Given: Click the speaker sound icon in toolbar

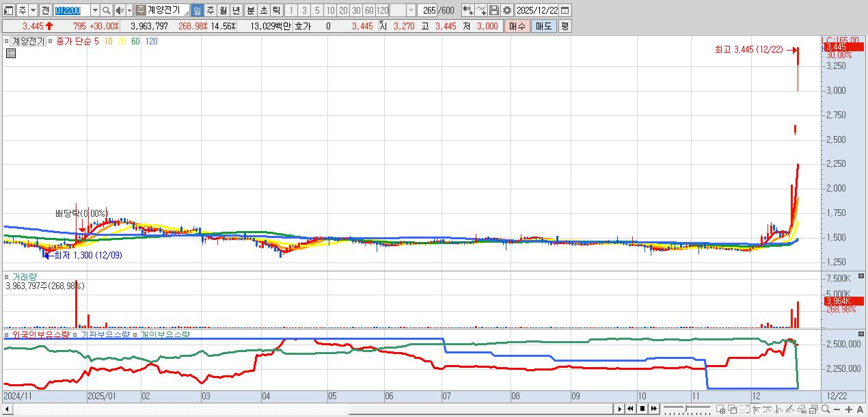Looking at the screenshot, I should tap(120, 10).
